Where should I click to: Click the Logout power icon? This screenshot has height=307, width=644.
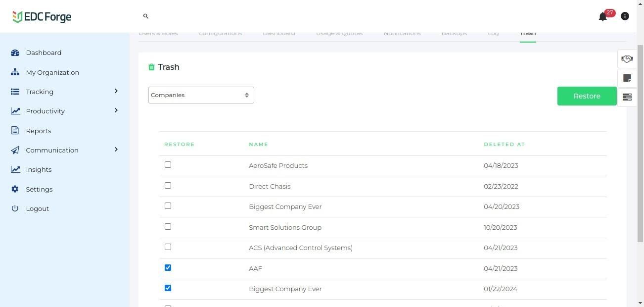point(15,208)
